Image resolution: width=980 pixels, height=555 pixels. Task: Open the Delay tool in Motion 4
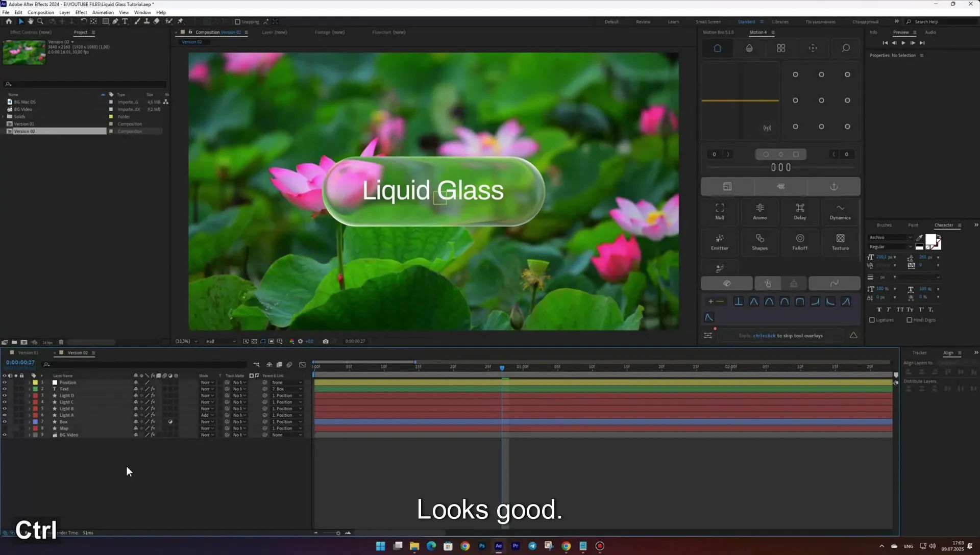[x=800, y=212]
